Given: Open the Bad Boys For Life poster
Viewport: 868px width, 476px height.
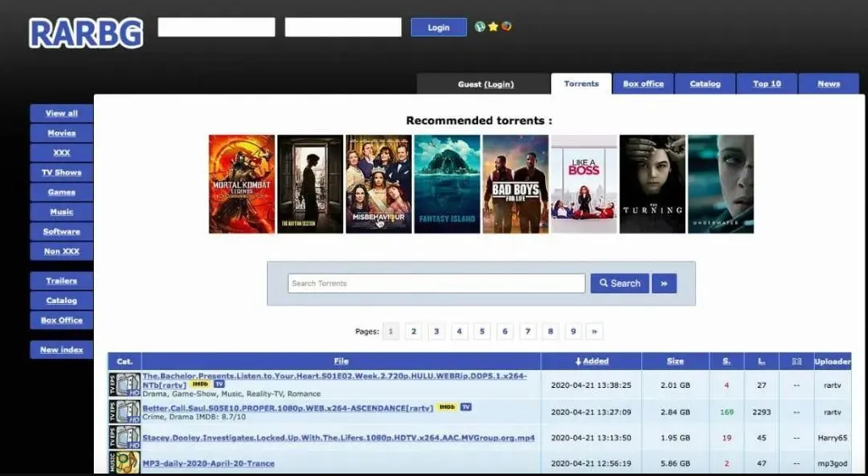Looking at the screenshot, I should pyautogui.click(x=515, y=184).
